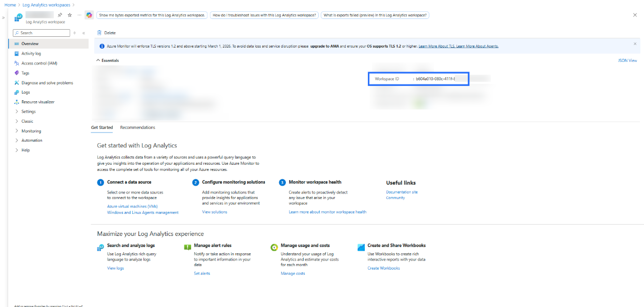Screen dimensions: 644x307
Task: Open the Copilot icon in the header
Action: (89, 15)
